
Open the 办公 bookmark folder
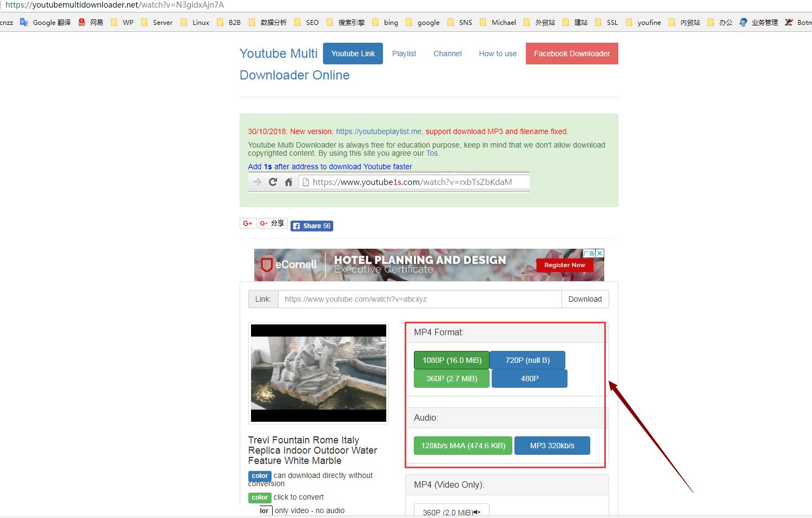tap(720, 22)
